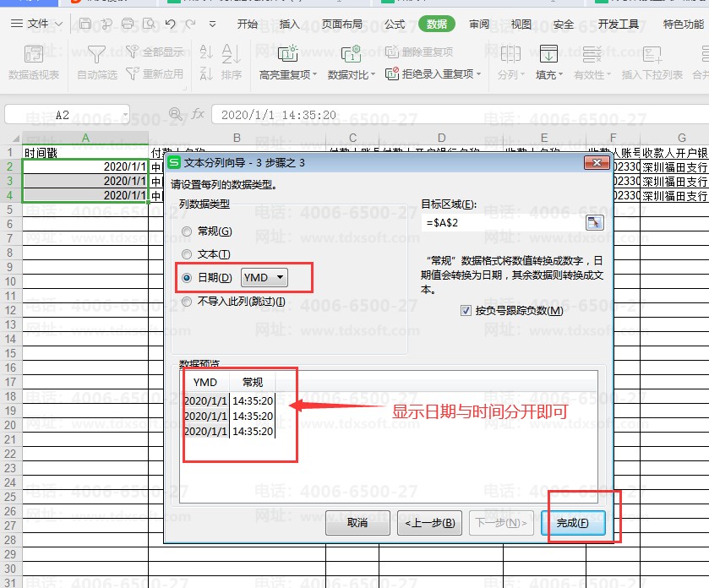The image size is (709, 588).
Task: Click the 填充 fill icon in ribbon
Action: [x=548, y=55]
